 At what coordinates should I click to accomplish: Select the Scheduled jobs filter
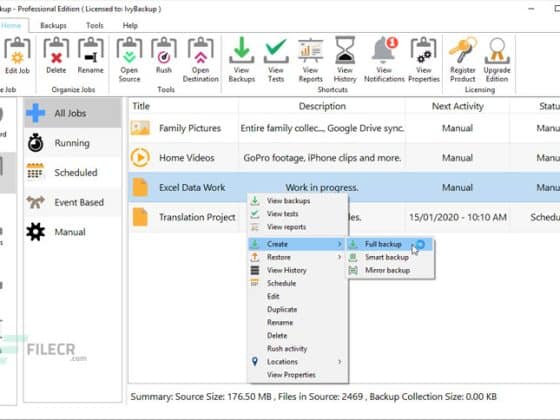tap(73, 172)
